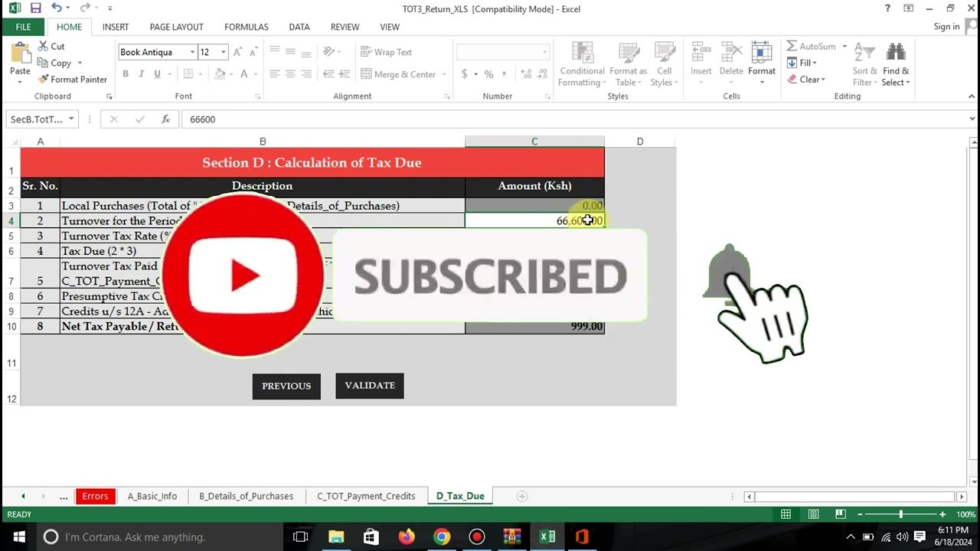
Task: Apply fill color to cell
Action: pos(220,74)
